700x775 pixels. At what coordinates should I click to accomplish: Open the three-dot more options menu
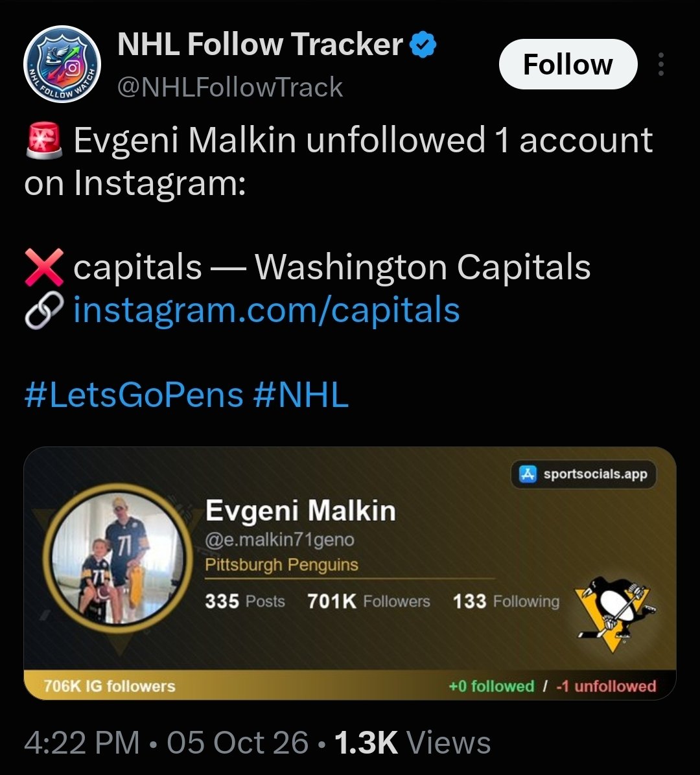pyautogui.click(x=660, y=64)
